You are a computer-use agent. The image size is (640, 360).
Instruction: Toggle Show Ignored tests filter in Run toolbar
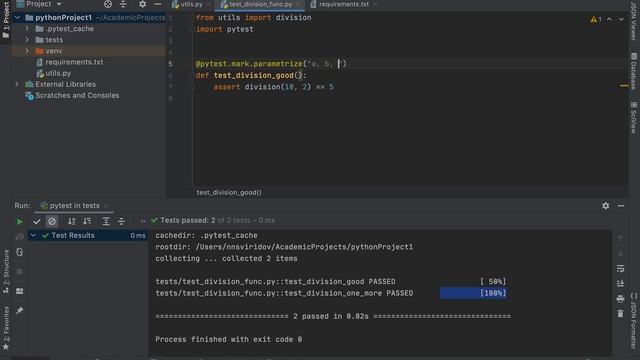(x=52, y=221)
